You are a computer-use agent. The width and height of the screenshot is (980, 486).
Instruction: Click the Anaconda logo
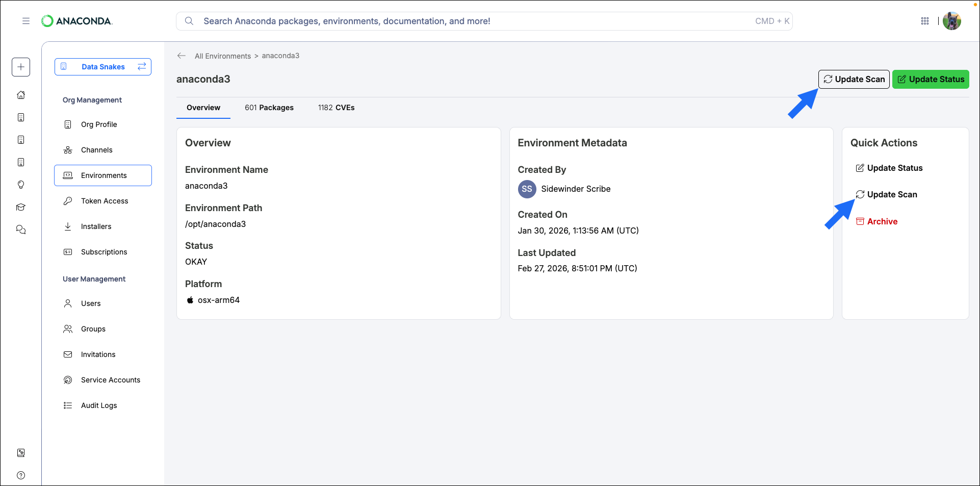tap(77, 21)
